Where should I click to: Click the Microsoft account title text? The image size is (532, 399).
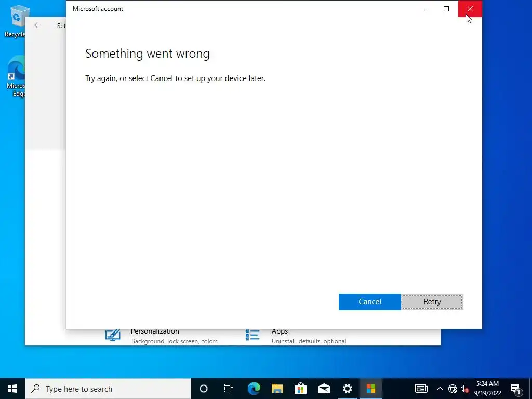point(98,9)
